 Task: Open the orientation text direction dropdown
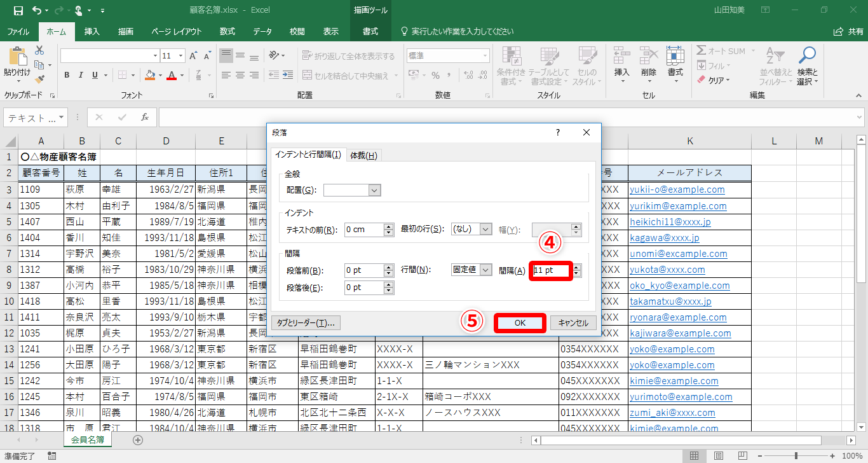(x=277, y=56)
